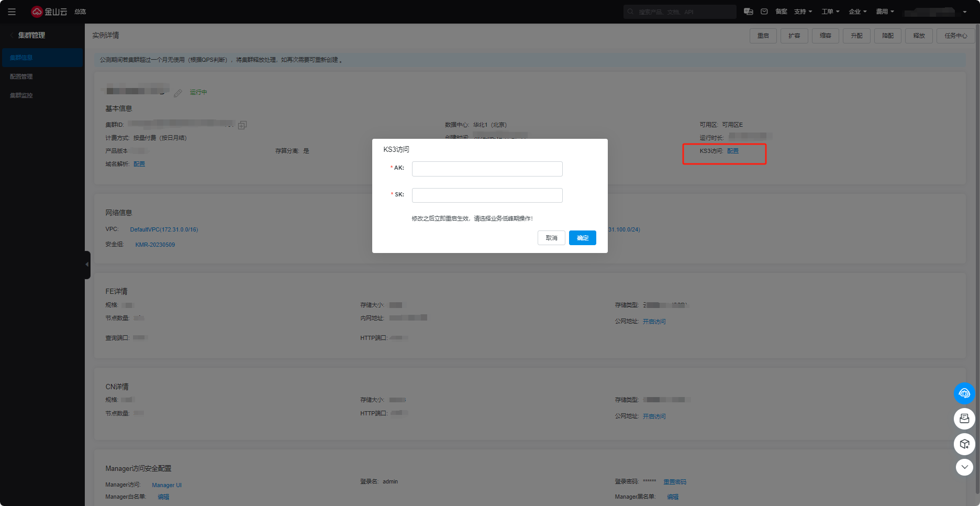Expand the 费用 dropdown menu

885,12
